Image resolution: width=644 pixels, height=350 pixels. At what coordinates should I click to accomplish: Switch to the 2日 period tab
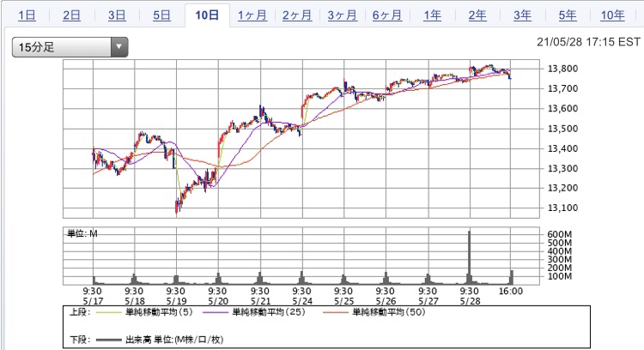71,15
